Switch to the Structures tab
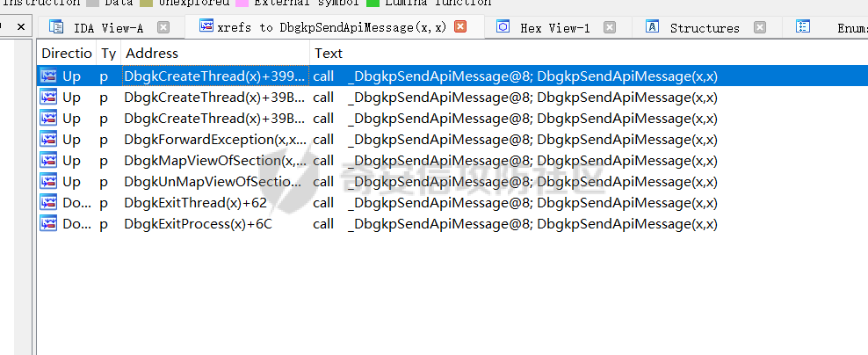 [704, 28]
